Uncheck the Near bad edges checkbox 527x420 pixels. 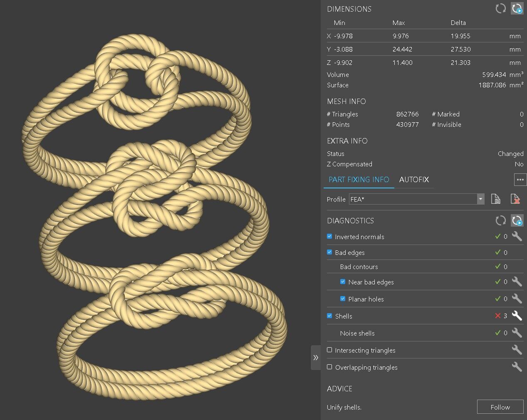343,282
